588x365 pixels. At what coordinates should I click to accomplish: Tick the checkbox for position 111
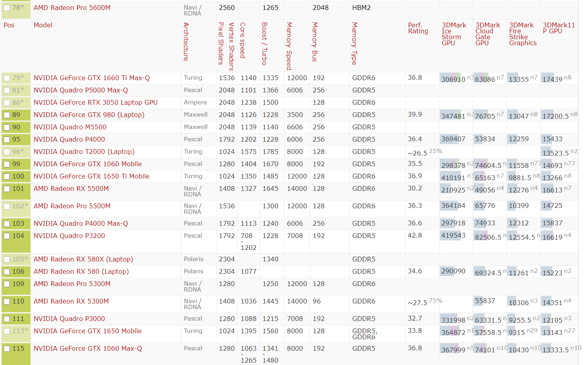[x=7, y=319]
